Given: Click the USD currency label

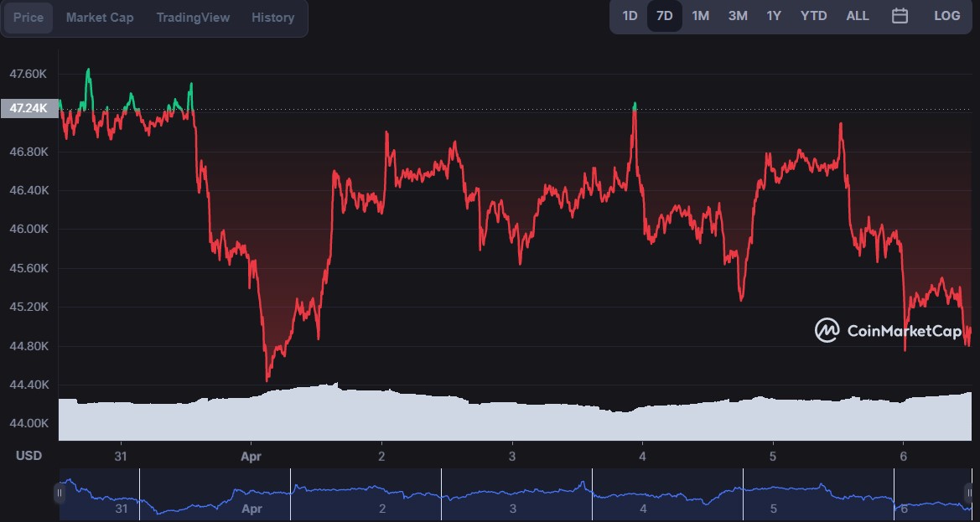Looking at the screenshot, I should pyautogui.click(x=29, y=456).
